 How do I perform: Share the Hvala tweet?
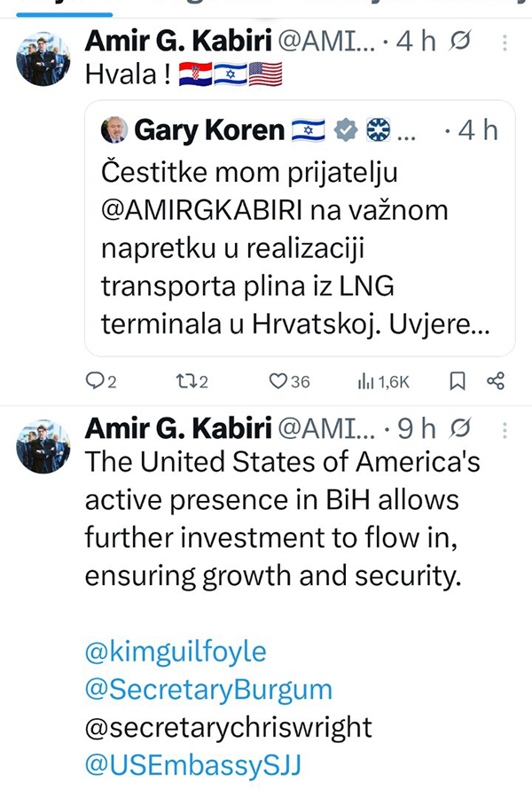(496, 381)
